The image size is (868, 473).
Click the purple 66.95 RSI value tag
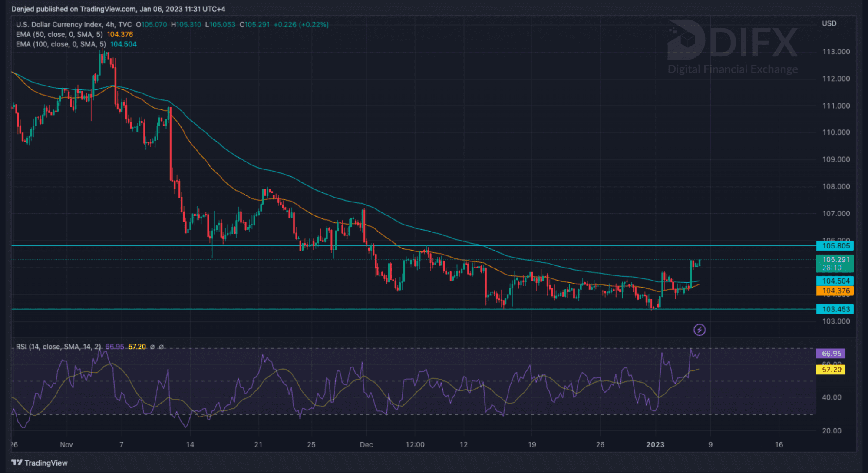[x=831, y=354]
